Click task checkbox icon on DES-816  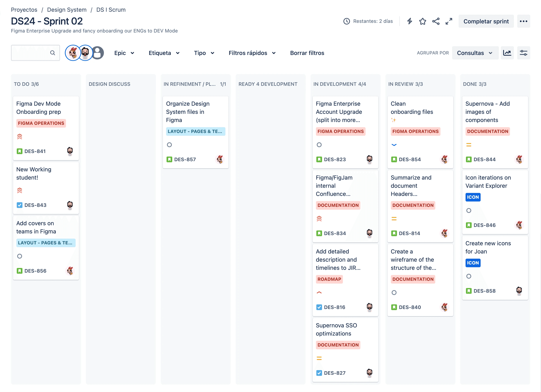[319, 307]
